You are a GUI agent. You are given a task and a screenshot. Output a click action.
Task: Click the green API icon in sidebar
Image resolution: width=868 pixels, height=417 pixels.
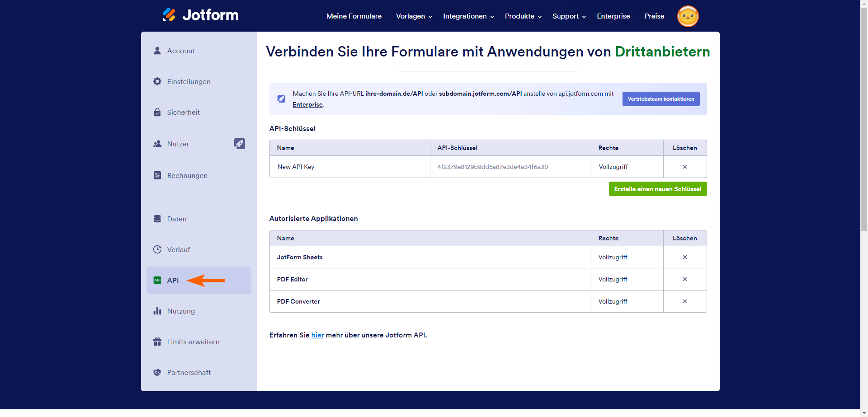tap(157, 280)
